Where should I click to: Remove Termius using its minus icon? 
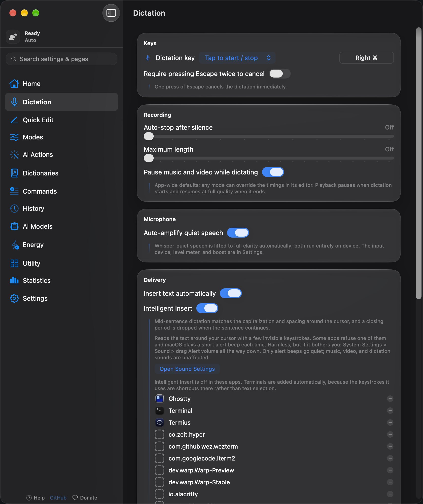pos(390,423)
